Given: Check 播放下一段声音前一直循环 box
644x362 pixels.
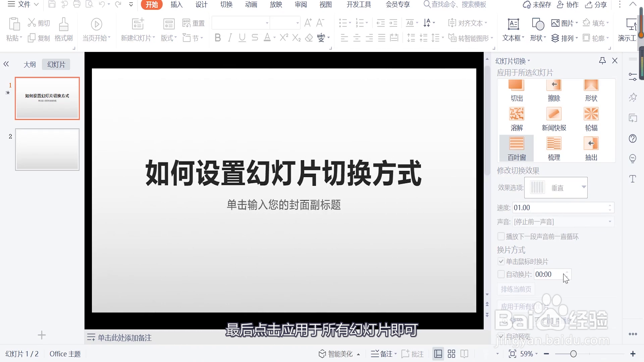Looking at the screenshot, I should click(501, 237).
